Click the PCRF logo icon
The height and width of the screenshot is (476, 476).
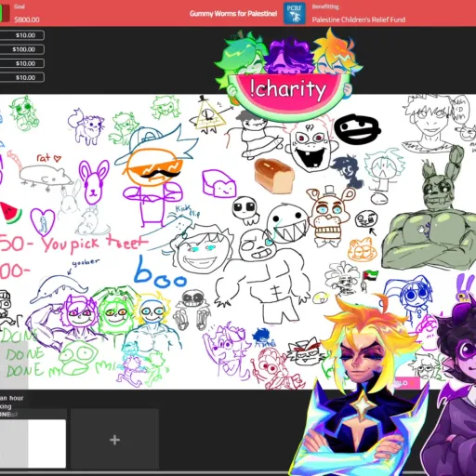pyautogui.click(x=294, y=13)
